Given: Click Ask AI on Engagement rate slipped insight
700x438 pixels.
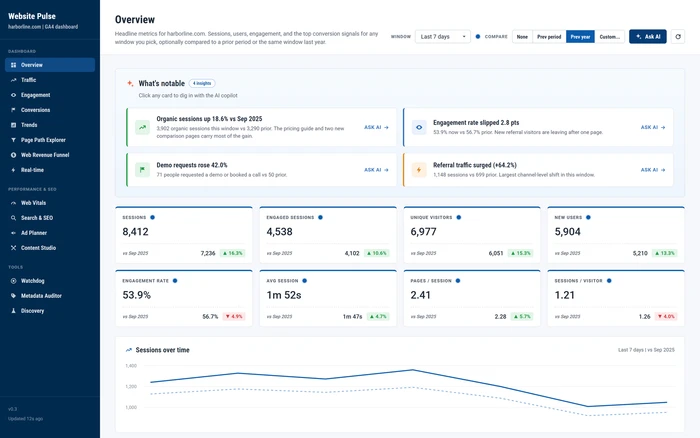Looking at the screenshot, I should pyautogui.click(x=653, y=127).
